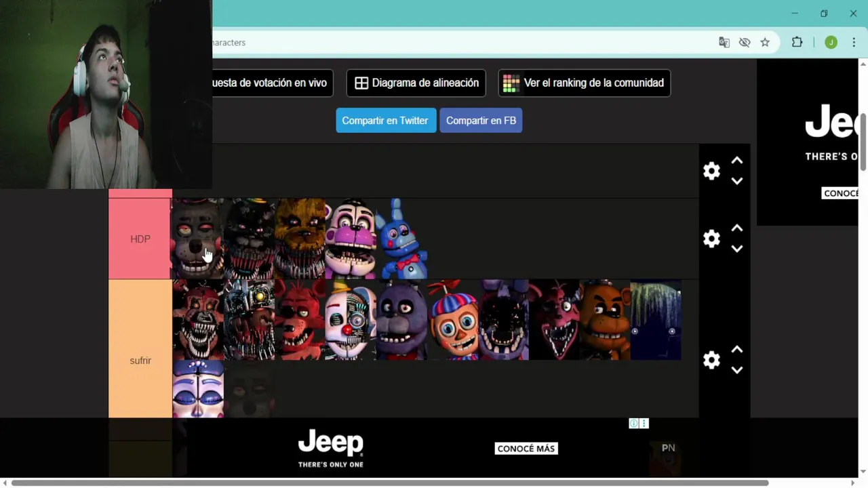This screenshot has width=868, height=488.
Task: Click the HDP tier label
Action: click(x=140, y=239)
